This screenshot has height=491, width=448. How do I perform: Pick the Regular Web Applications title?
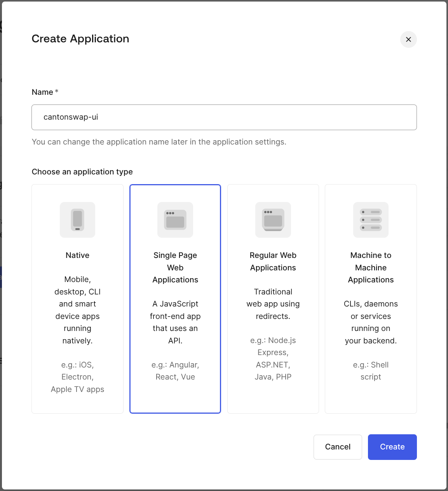pos(273,261)
